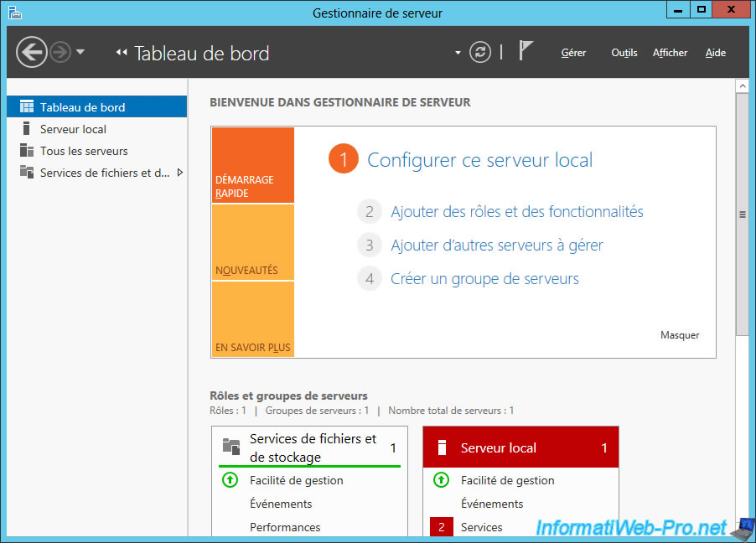The width and height of the screenshot is (756, 543).
Task: Click Créer un groupe de serveurs link
Action: click(x=484, y=278)
